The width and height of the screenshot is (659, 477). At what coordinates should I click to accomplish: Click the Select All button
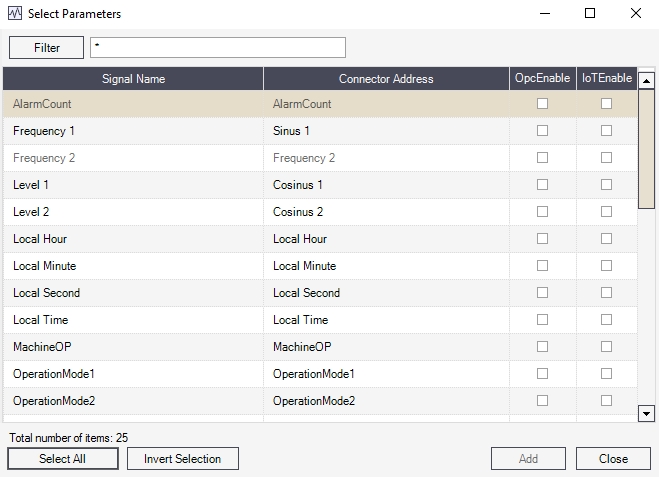click(x=62, y=459)
